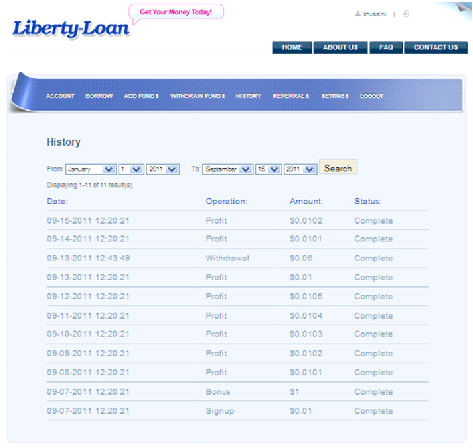Viewport: 473px width, 448px height.
Task: Click the 09-10-2011 12:20:21 date cell
Action: (88, 334)
